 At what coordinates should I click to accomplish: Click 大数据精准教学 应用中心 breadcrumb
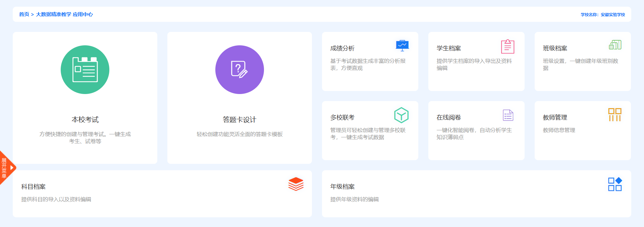point(64,14)
